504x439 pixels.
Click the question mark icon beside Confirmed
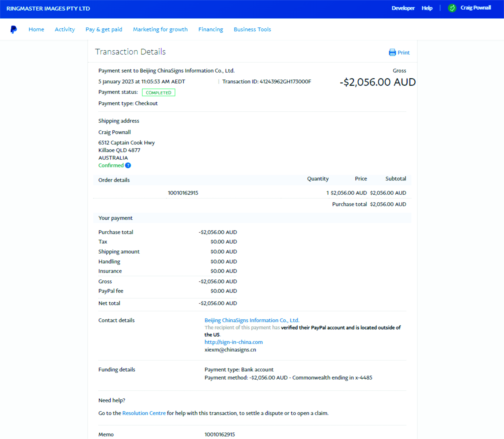click(128, 165)
